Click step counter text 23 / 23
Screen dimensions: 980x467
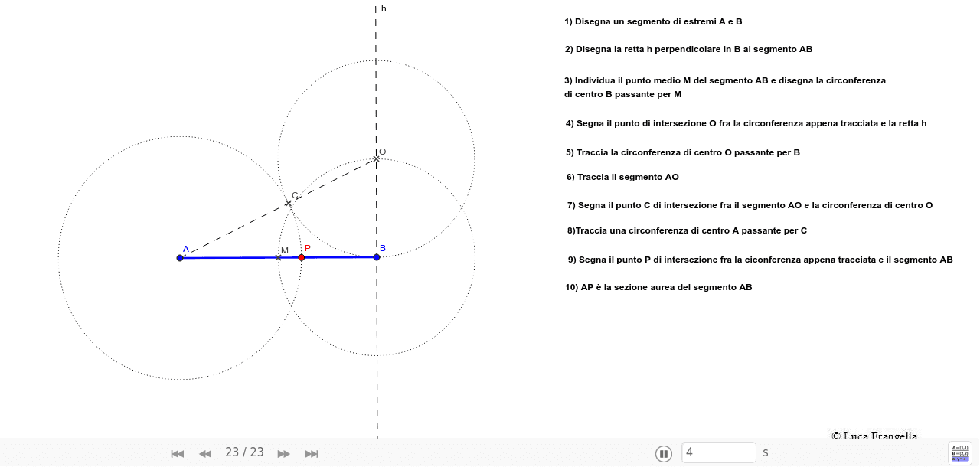point(244,452)
